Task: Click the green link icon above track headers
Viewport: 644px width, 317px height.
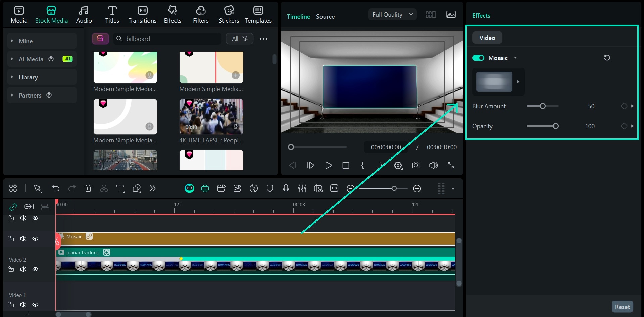Action: (x=13, y=207)
